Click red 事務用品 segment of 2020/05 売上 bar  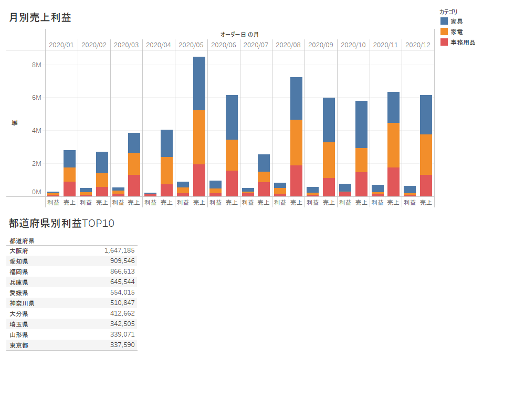point(199,180)
